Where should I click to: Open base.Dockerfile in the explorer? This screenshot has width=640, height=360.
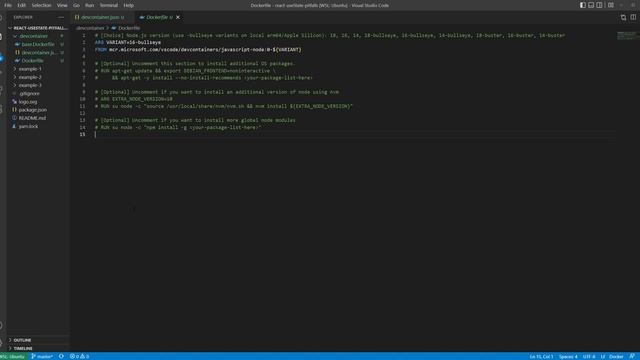click(x=38, y=44)
